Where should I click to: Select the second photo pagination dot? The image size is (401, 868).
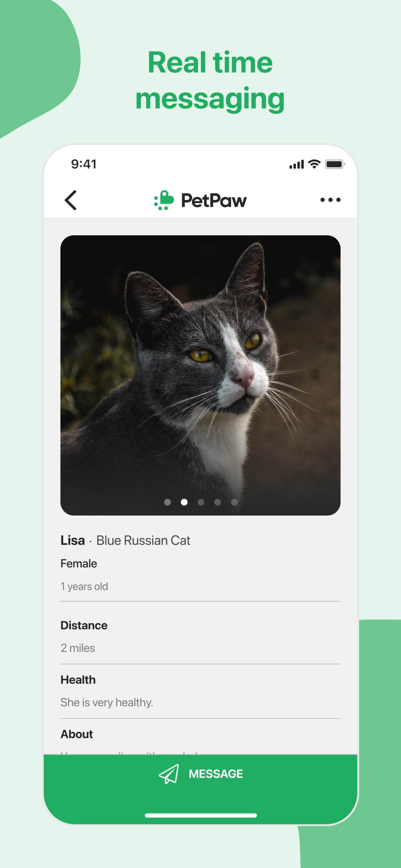pos(184,502)
